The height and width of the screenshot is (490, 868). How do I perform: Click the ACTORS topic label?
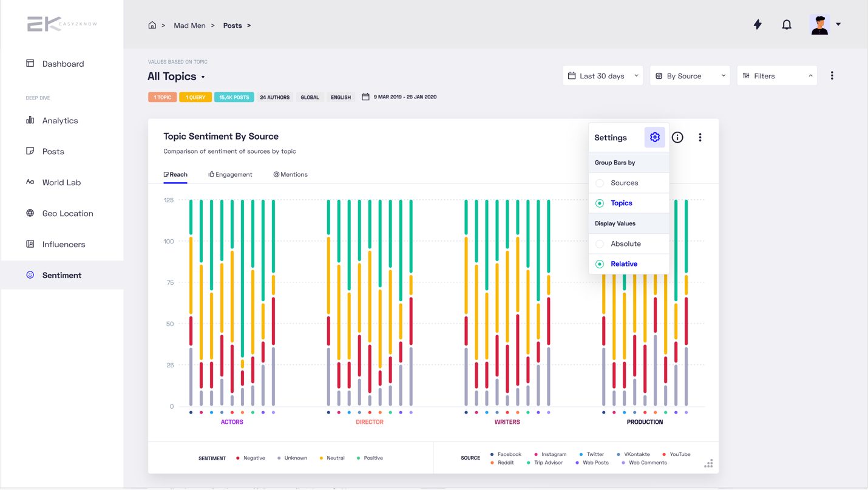pos(232,422)
